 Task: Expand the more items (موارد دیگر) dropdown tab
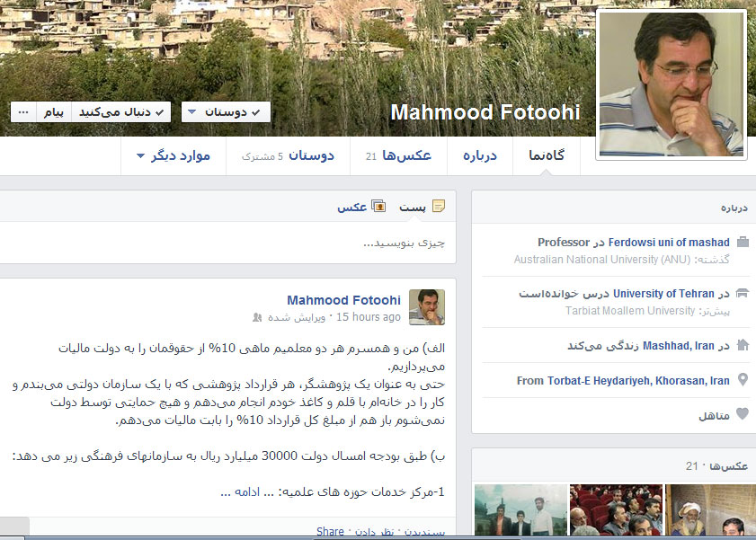click(173, 156)
